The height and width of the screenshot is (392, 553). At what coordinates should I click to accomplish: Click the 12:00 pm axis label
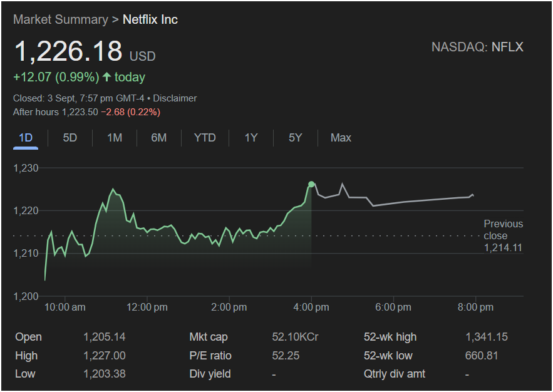pos(147,307)
